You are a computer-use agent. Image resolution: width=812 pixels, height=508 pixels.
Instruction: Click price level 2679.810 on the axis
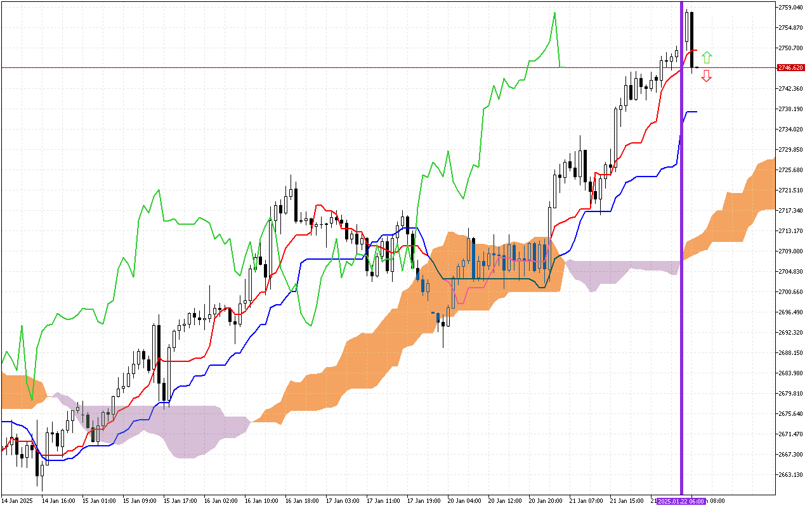point(792,393)
